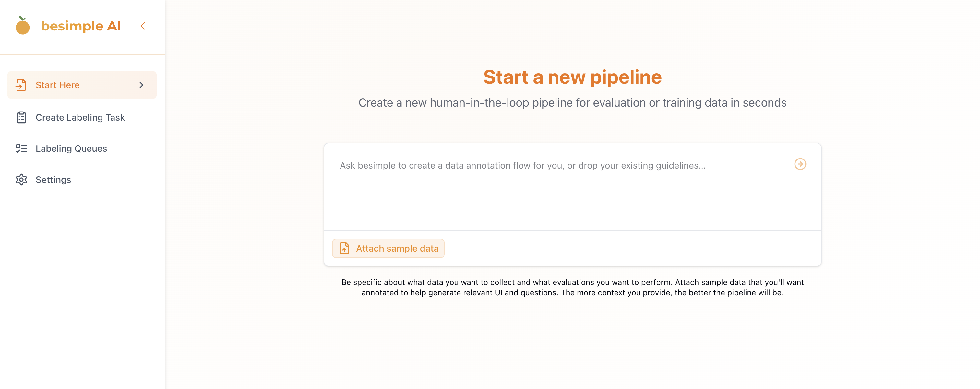The image size is (980, 389).
Task: Submit the prompt with the arrow icon
Action: click(x=801, y=164)
